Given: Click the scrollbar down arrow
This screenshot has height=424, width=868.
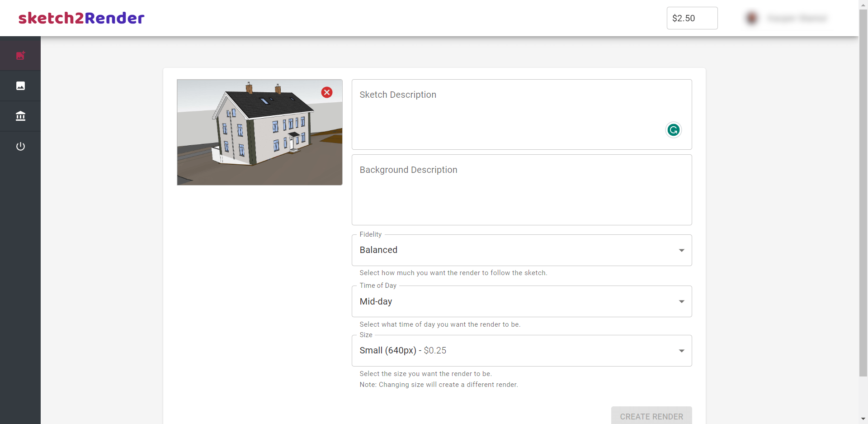Looking at the screenshot, I should coord(863,419).
